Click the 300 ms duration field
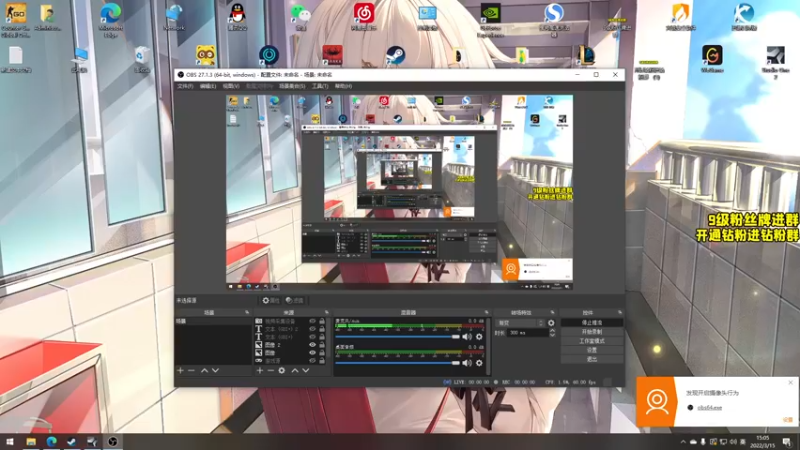The image size is (800, 450). [528, 333]
